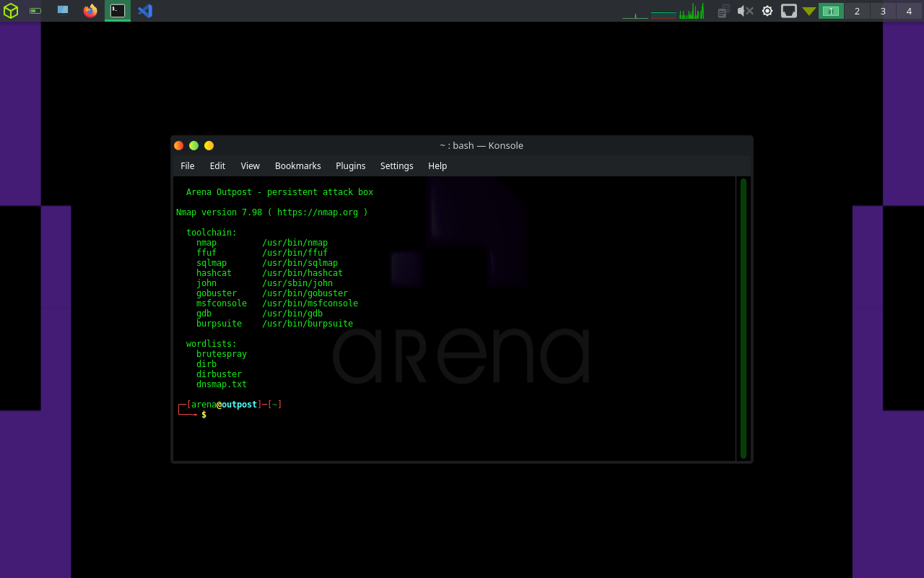924x578 pixels.
Task: Switch to workspace 2
Action: [x=857, y=11]
